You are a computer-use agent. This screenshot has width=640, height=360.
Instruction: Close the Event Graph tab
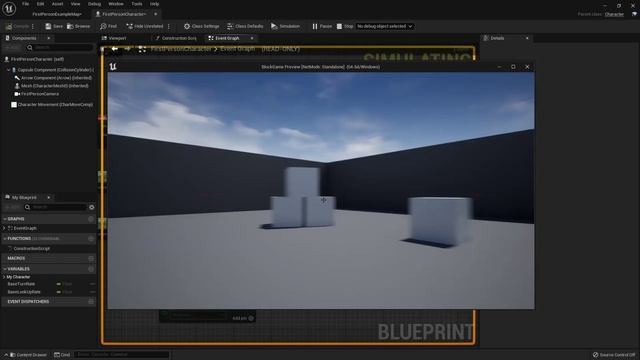coord(251,38)
